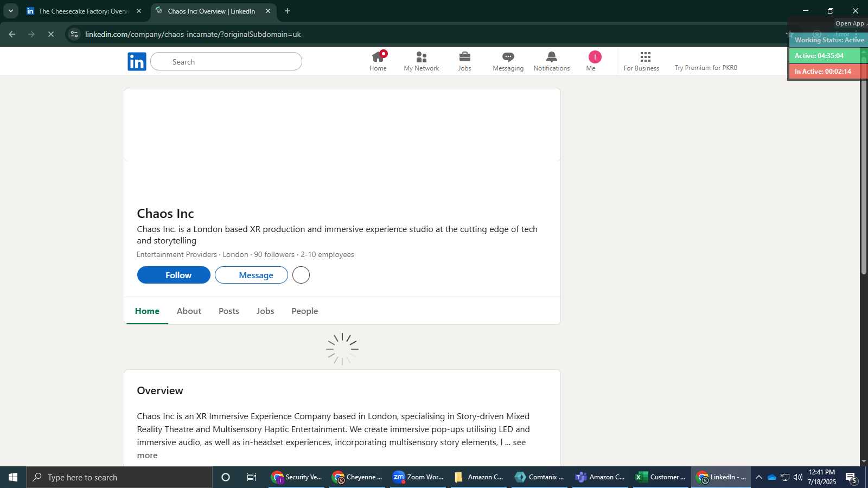Open the volume tray icon
868x488 pixels.
coord(798,477)
